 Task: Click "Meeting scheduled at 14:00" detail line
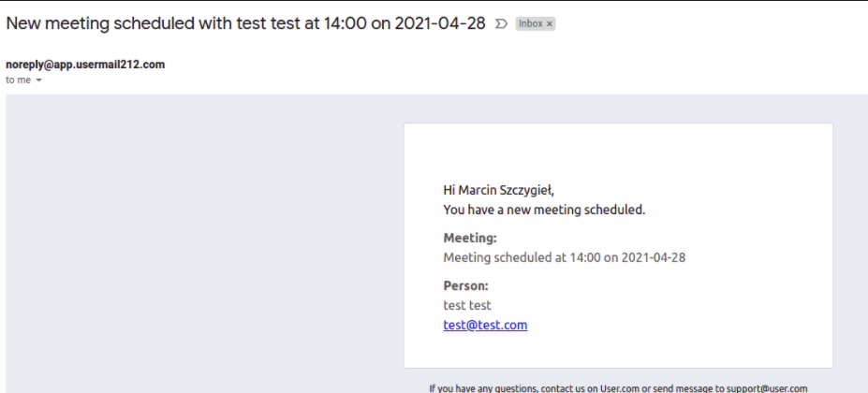coord(565,257)
